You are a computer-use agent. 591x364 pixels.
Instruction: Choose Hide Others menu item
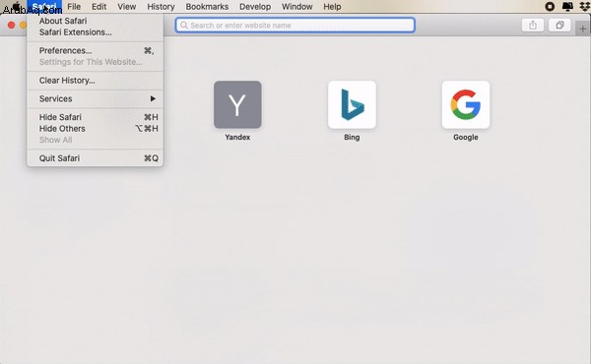[95, 128]
